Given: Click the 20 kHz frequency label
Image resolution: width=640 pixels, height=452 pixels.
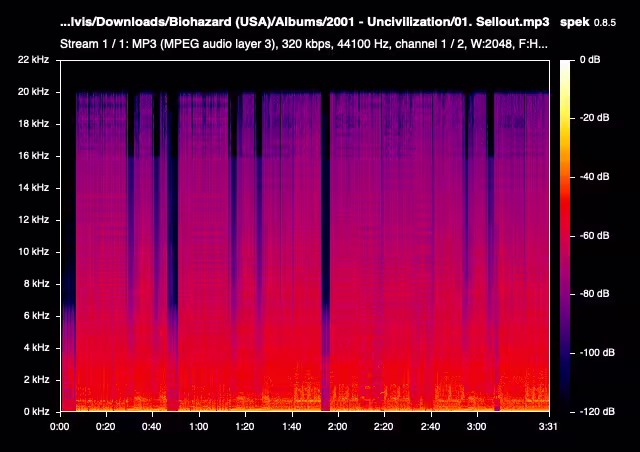Looking at the screenshot, I should click(x=33, y=92).
